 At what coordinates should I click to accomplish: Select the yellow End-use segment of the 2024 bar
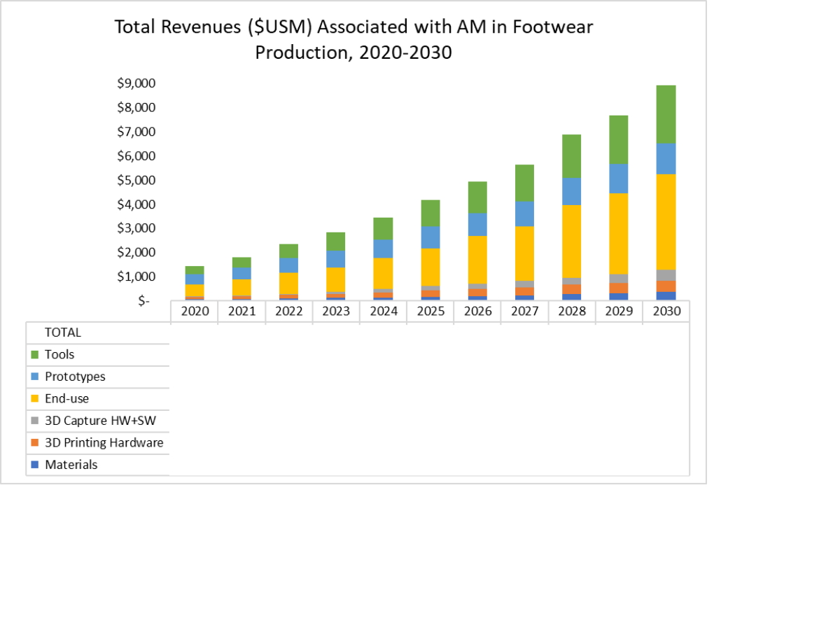click(384, 274)
